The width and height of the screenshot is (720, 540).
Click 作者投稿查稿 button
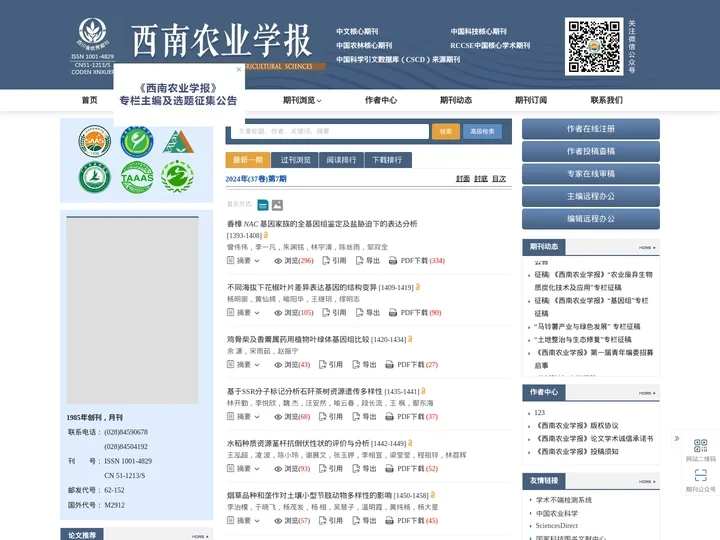[591, 152]
